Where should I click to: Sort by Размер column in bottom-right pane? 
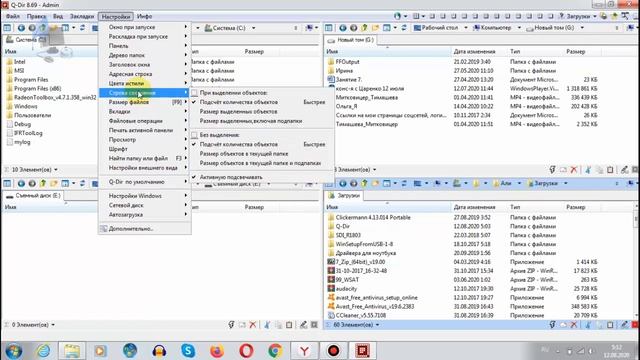(x=576, y=207)
